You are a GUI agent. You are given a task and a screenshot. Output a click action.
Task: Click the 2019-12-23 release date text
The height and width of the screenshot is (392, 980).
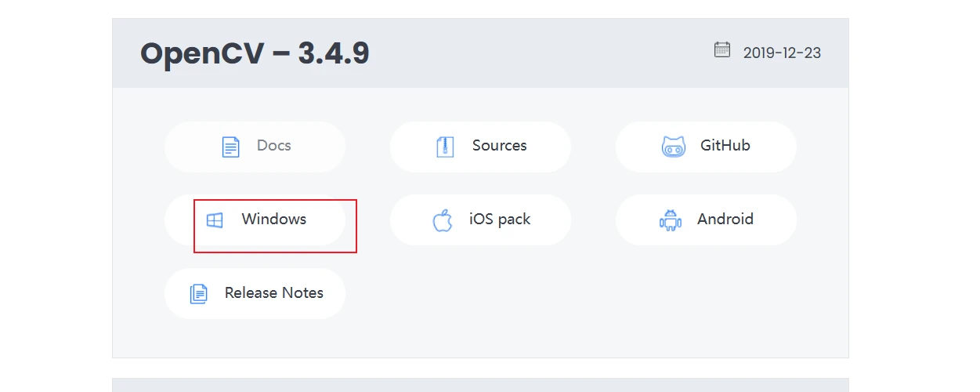point(782,53)
